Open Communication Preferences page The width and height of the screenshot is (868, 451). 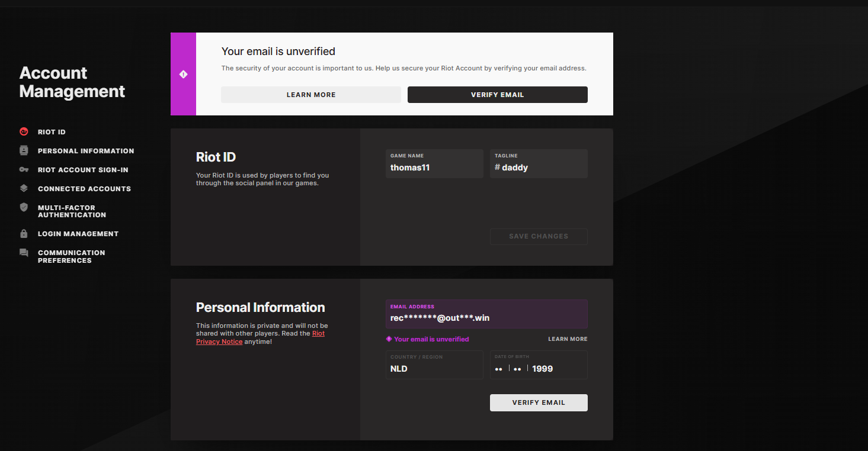[x=71, y=256]
